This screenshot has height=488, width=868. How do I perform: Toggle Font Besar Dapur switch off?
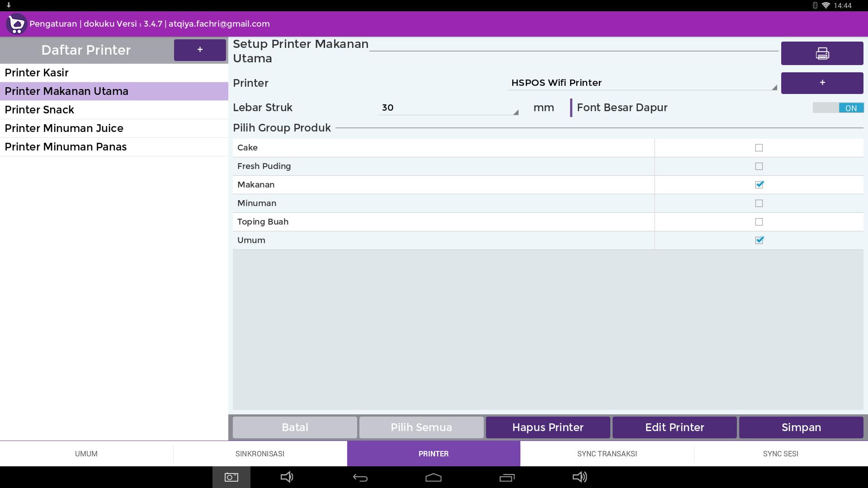coord(838,108)
